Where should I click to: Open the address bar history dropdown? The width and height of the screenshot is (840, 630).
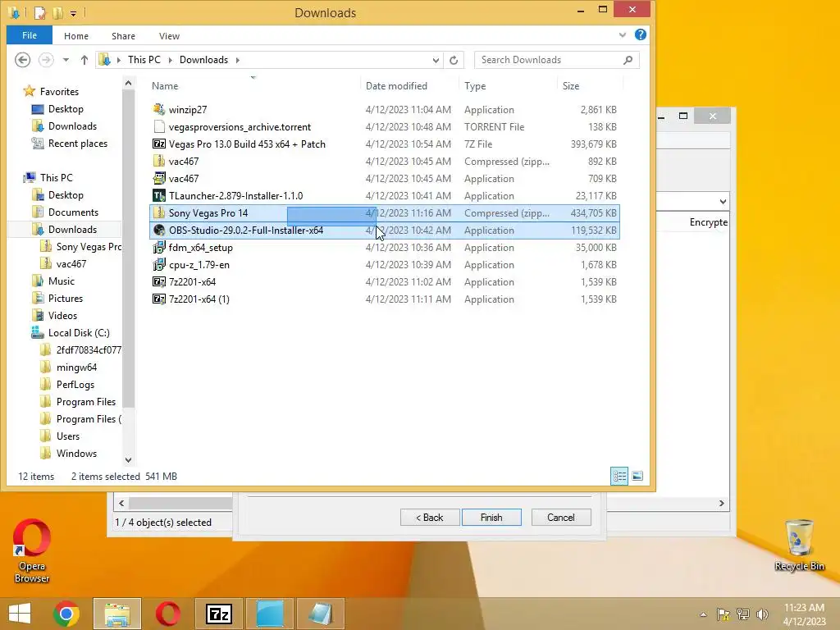pos(436,60)
